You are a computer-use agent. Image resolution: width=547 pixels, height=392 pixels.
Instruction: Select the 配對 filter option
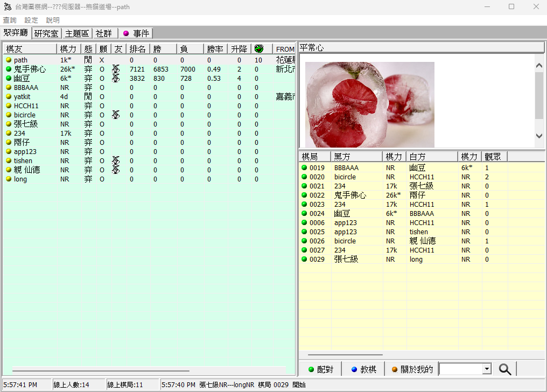pos(320,369)
